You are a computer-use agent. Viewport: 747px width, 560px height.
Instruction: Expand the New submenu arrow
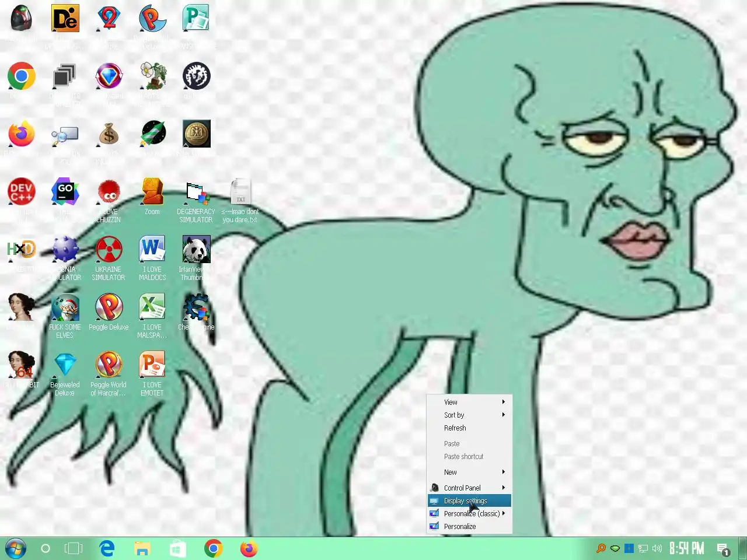pos(504,472)
